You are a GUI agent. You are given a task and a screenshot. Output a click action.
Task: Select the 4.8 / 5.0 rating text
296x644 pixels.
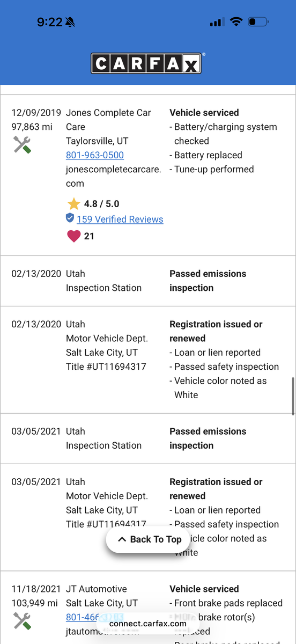102,204
